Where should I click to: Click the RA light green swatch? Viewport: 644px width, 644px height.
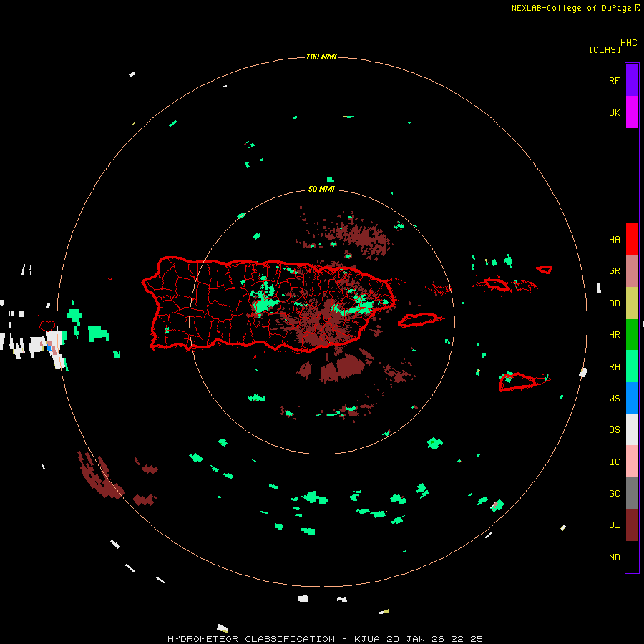(x=632, y=366)
